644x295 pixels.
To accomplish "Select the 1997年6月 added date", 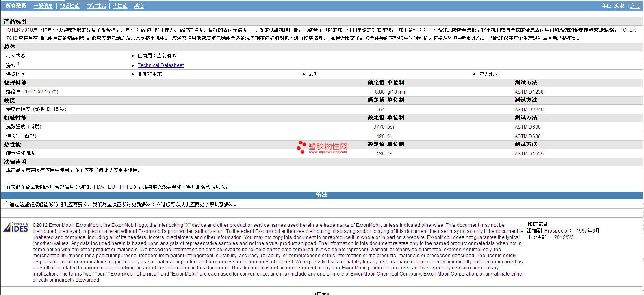I will tap(588, 231).
